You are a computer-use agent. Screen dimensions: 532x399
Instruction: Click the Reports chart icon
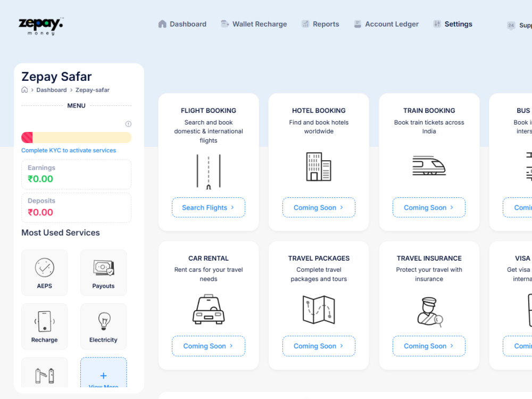point(305,24)
